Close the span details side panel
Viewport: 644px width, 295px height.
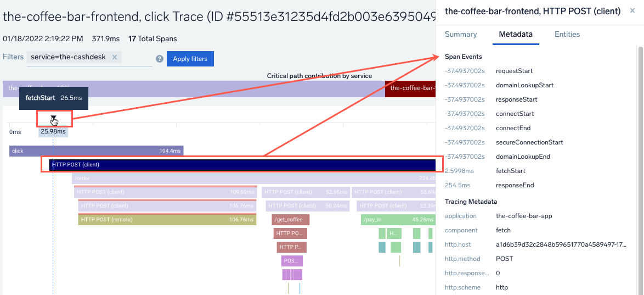click(632, 11)
